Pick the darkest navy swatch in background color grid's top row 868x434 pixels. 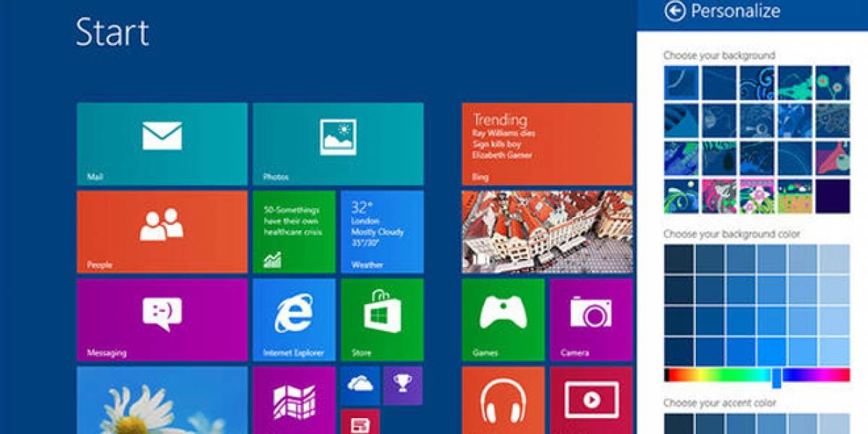[x=678, y=259]
